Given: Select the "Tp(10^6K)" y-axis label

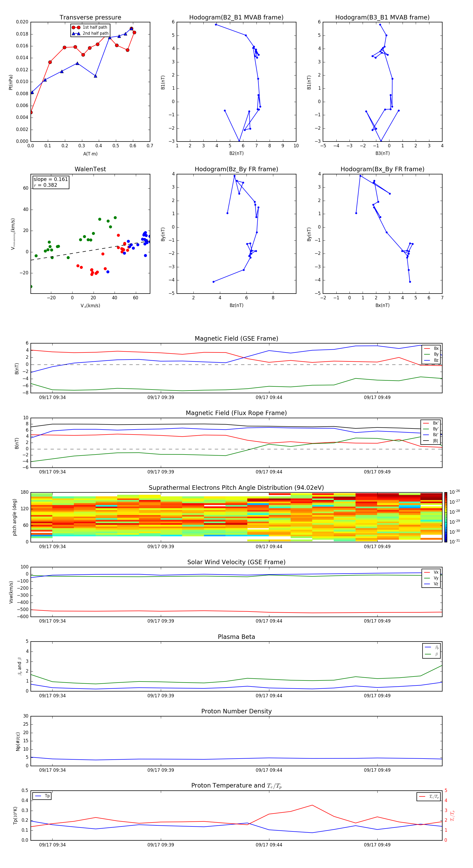Looking at the screenshot, I should pyautogui.click(x=15, y=815).
